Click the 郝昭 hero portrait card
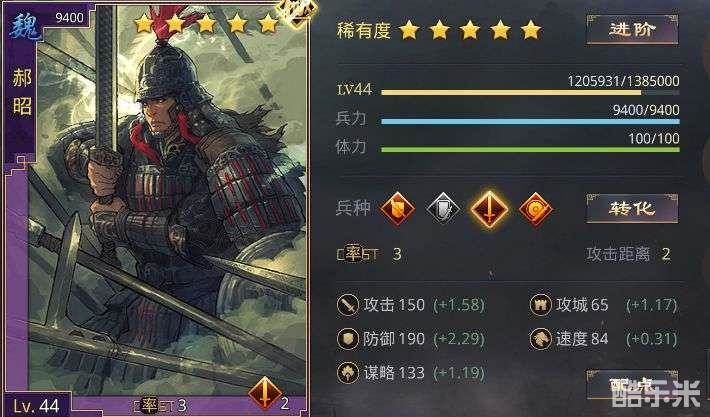This screenshot has height=417, width=710. (x=156, y=208)
